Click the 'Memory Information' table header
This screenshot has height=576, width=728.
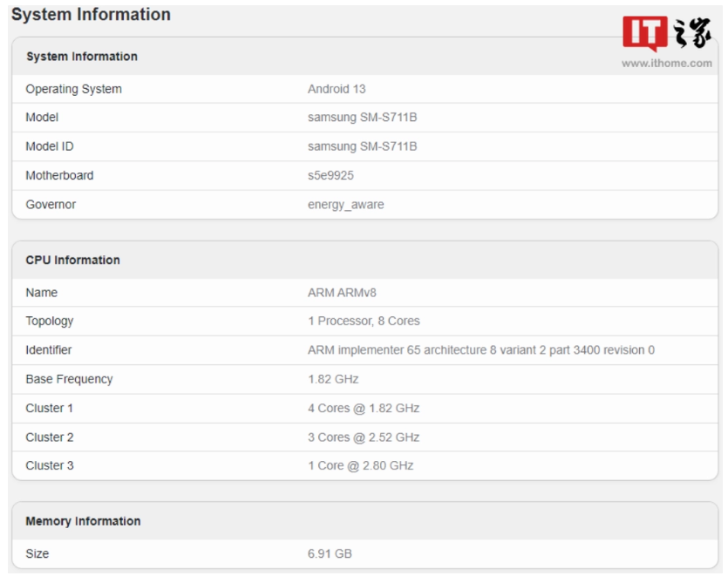tap(83, 522)
